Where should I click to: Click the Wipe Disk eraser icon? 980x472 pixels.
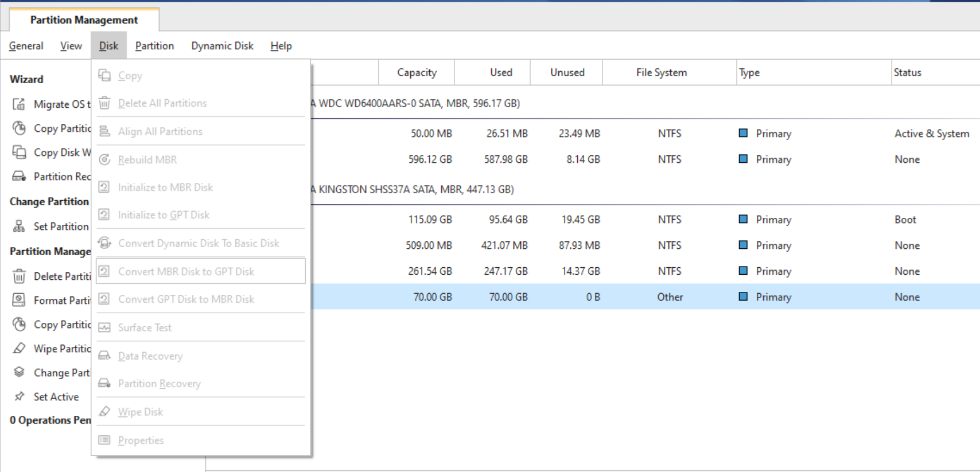coord(104,411)
